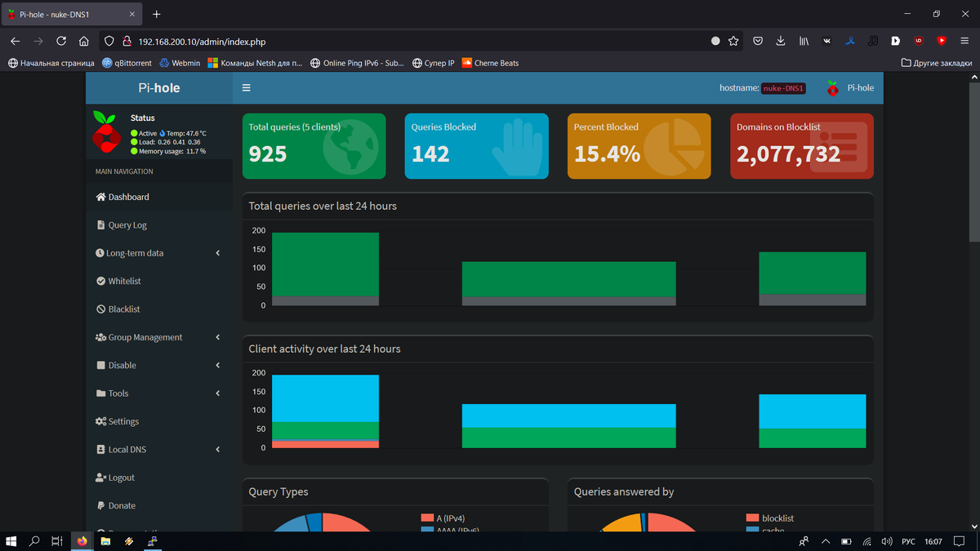Click the 16:07 taskbar clock

pos(933,540)
